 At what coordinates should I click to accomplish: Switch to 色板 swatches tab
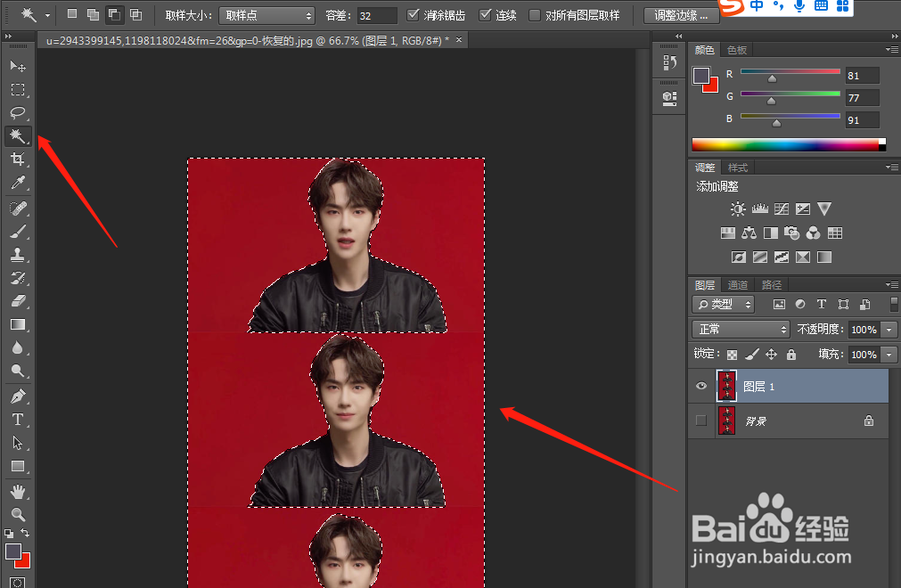(737, 50)
